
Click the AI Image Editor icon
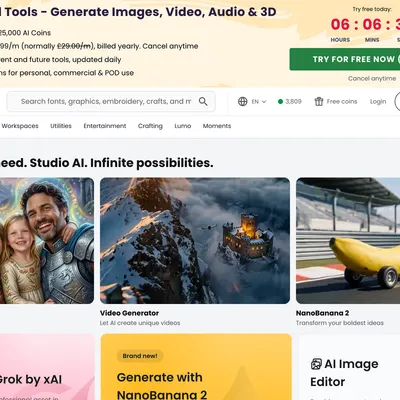pyautogui.click(x=316, y=364)
